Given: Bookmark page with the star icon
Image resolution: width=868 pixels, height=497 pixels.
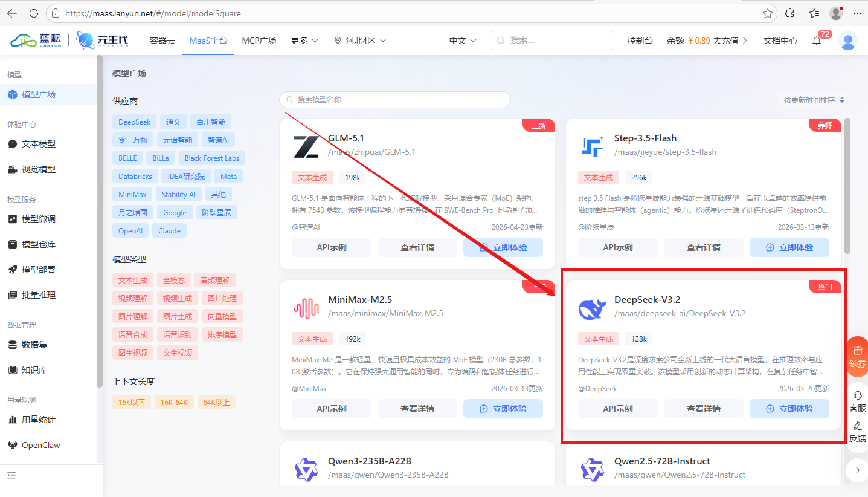Looking at the screenshot, I should (x=768, y=13).
